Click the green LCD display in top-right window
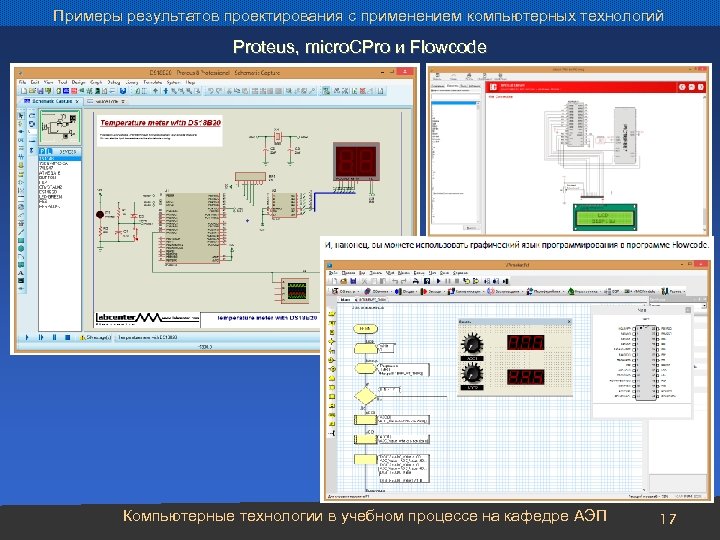The width and height of the screenshot is (720, 540). point(605,217)
